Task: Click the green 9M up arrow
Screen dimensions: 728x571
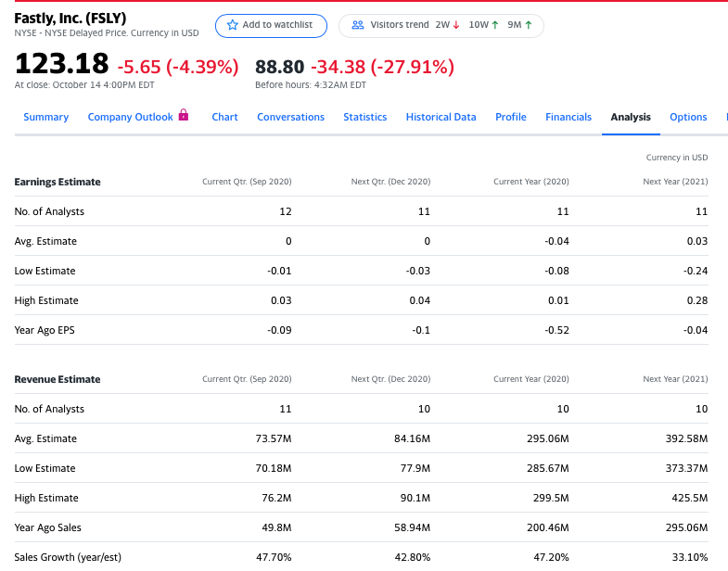Action: (x=529, y=25)
